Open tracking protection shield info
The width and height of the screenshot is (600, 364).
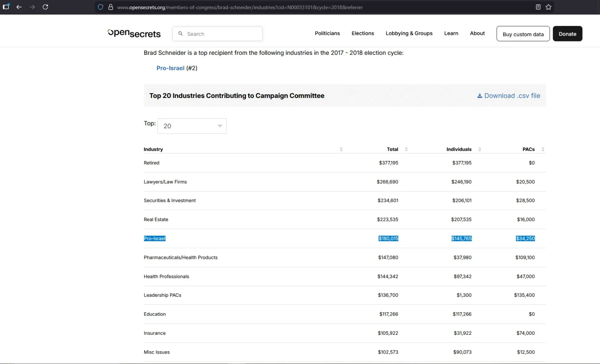pyautogui.click(x=100, y=7)
